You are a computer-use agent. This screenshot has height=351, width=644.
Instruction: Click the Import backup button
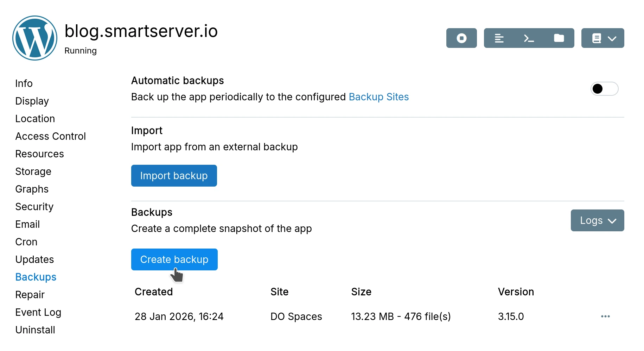point(174,176)
